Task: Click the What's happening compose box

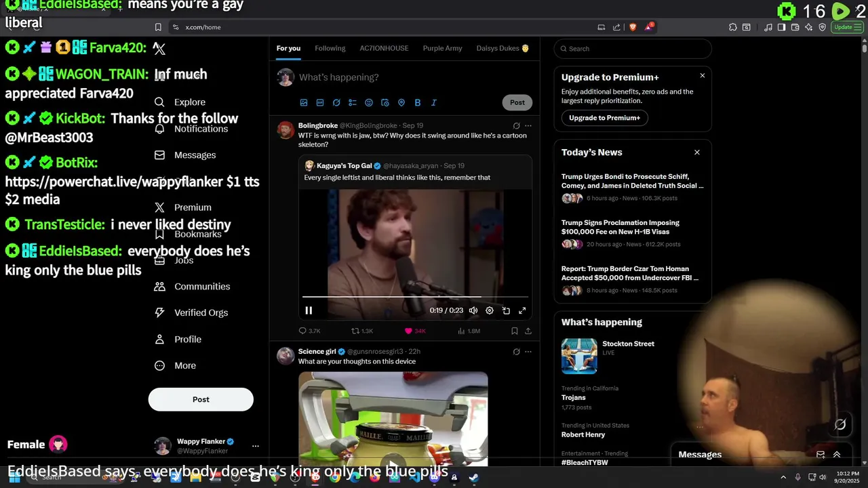Action: [414, 77]
